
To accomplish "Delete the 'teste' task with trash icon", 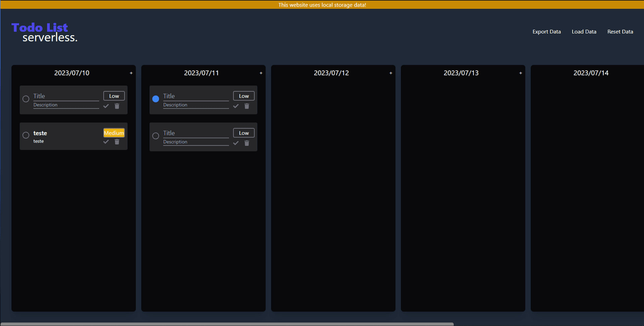I will tap(117, 142).
